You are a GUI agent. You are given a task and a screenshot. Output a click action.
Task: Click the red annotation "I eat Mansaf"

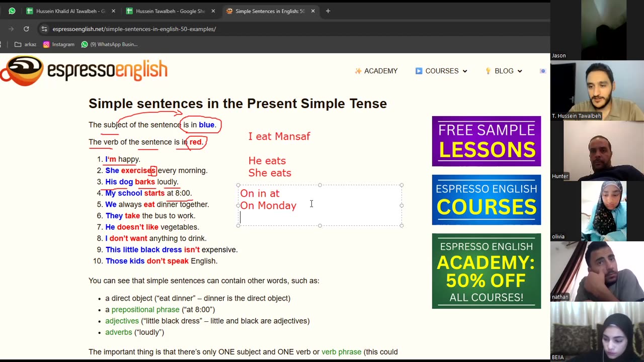(x=279, y=136)
